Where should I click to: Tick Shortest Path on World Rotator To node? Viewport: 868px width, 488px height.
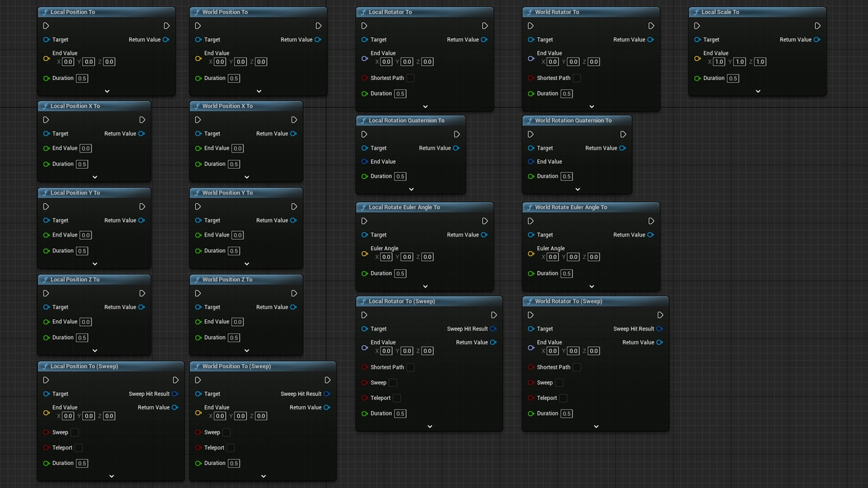(576, 78)
